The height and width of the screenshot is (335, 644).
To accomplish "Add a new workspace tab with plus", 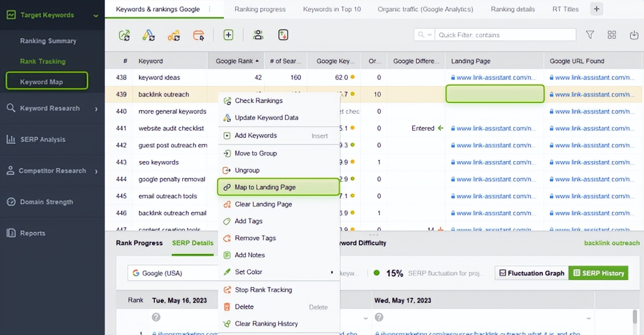I will 596,9.
